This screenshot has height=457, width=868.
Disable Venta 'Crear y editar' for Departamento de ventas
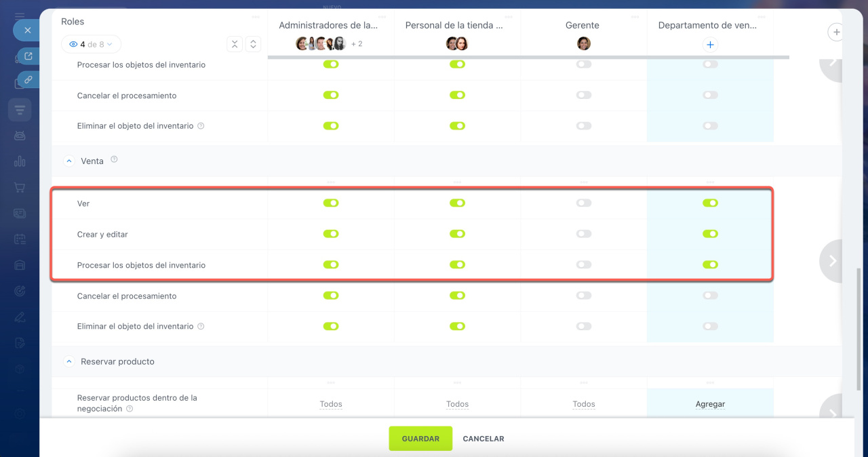[710, 234]
